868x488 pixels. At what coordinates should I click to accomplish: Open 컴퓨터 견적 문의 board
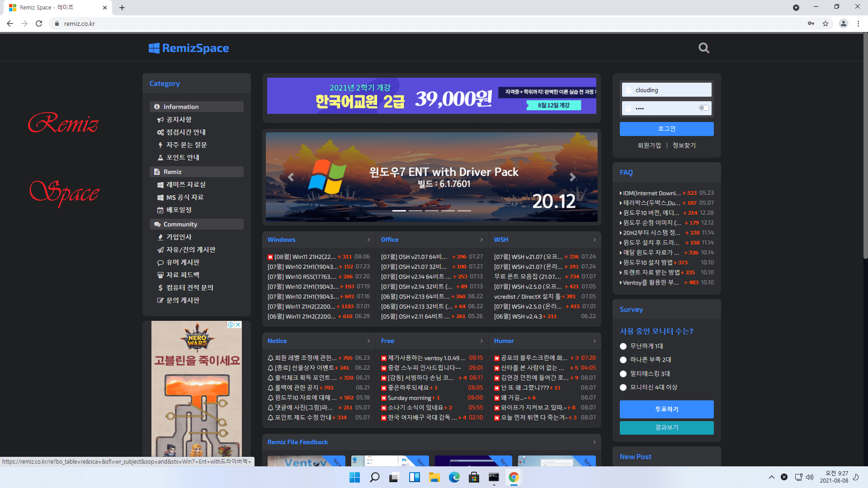[185, 287]
